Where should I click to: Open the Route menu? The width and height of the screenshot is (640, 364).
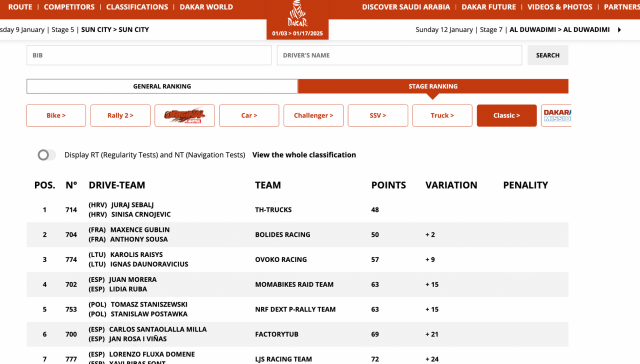[x=20, y=7]
